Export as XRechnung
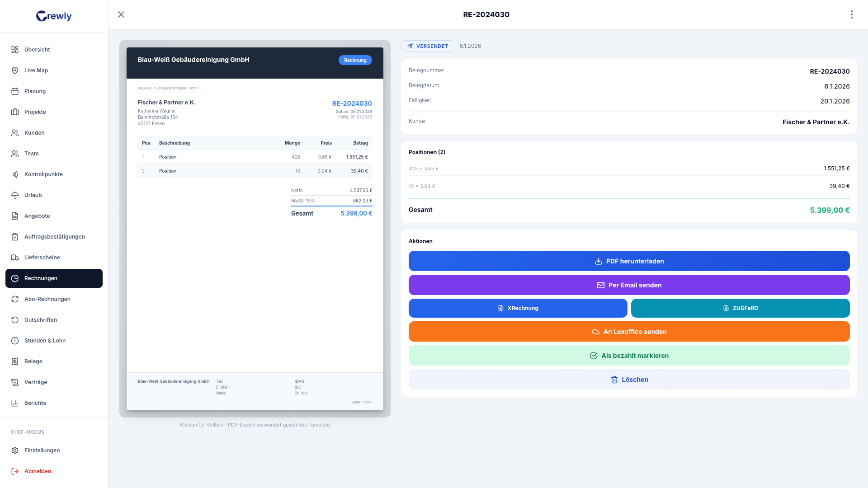Image resolution: width=868 pixels, height=488 pixels. click(x=518, y=308)
